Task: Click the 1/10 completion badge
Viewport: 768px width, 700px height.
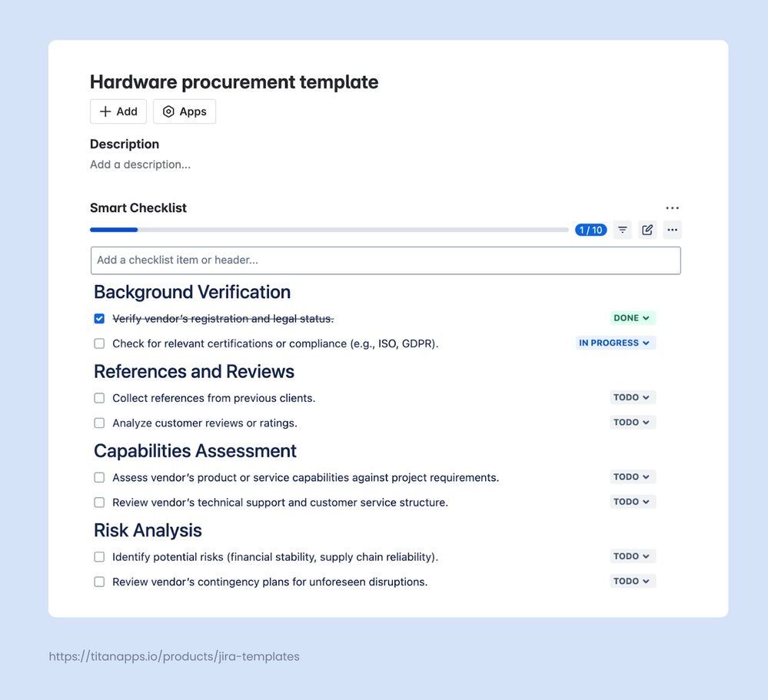Action: [590, 229]
